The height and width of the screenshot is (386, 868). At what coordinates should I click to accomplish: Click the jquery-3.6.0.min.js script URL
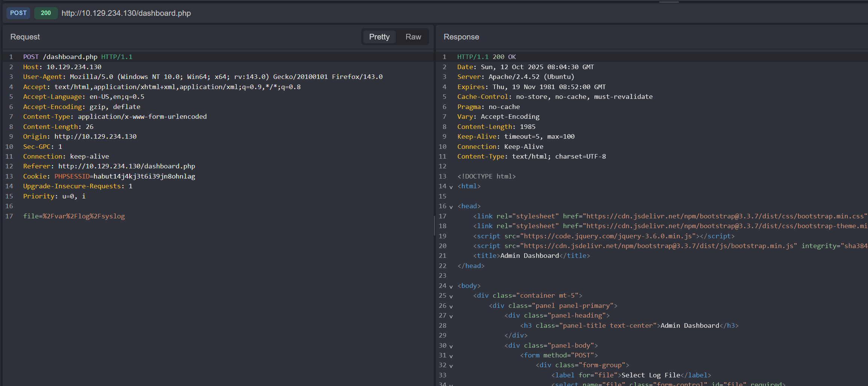608,236
